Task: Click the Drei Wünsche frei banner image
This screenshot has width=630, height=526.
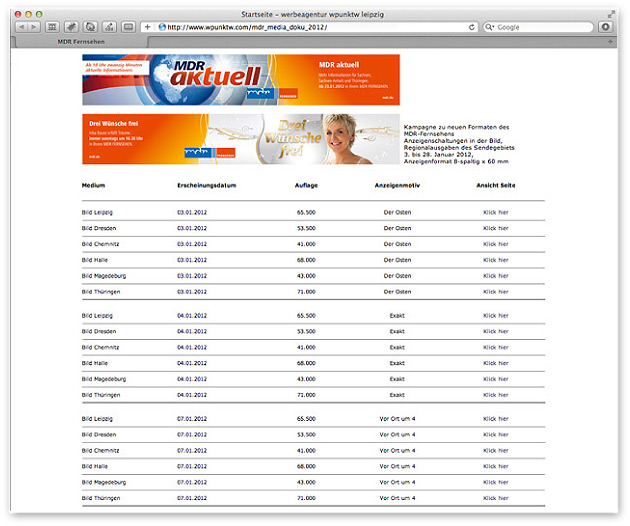Action: 241,139
